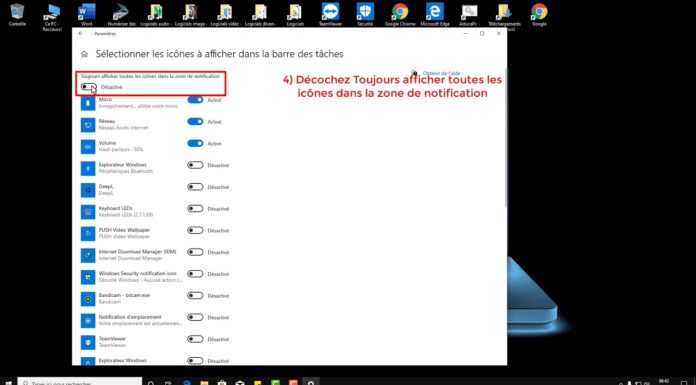Launch the Word desktop shortcut

pyautogui.click(x=87, y=14)
